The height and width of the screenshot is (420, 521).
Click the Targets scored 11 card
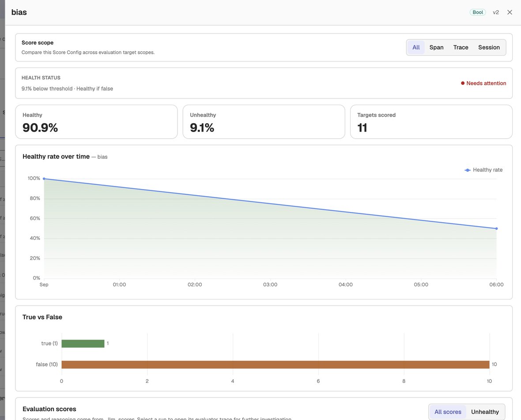point(431,122)
